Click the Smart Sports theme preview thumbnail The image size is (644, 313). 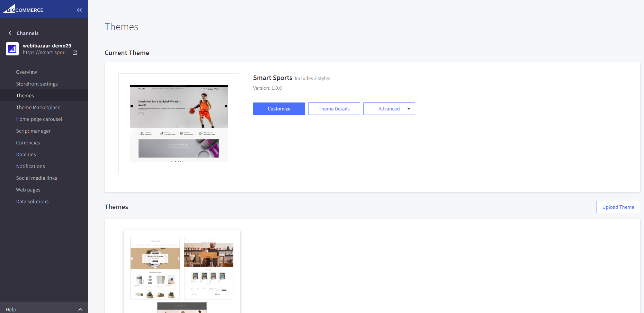(179, 123)
